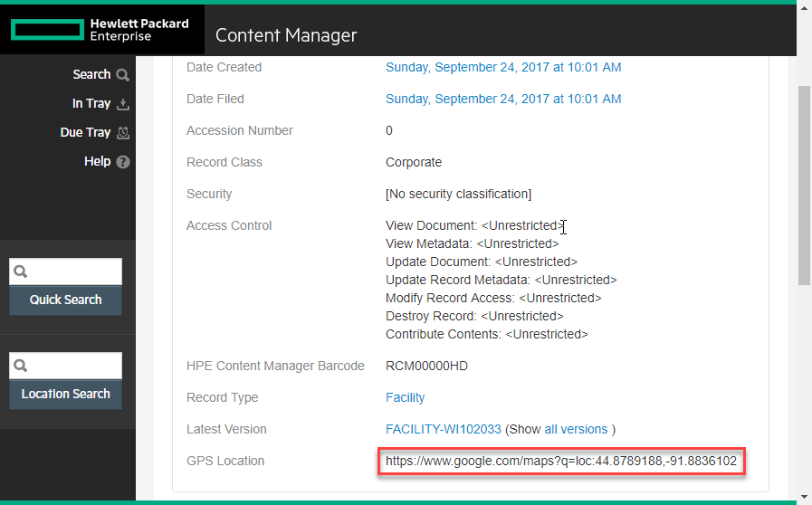This screenshot has height=505, width=812.
Task: Click the Security field label
Action: 209,195
